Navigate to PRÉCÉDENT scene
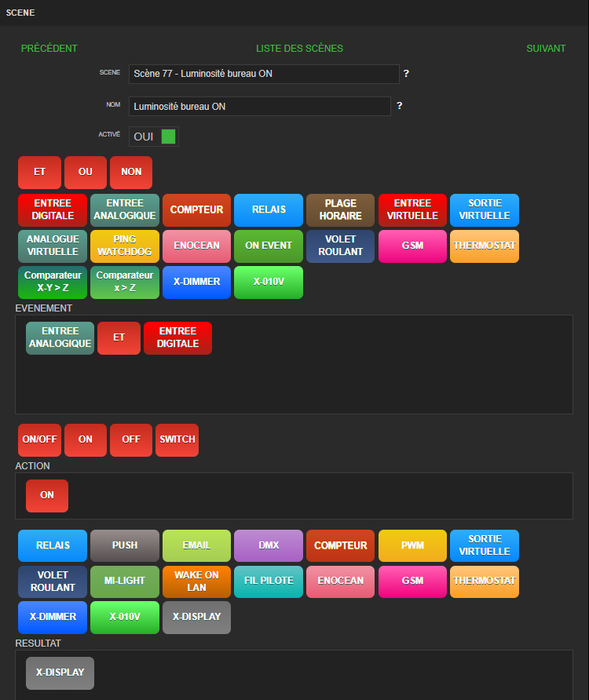The image size is (589, 700). (x=49, y=49)
